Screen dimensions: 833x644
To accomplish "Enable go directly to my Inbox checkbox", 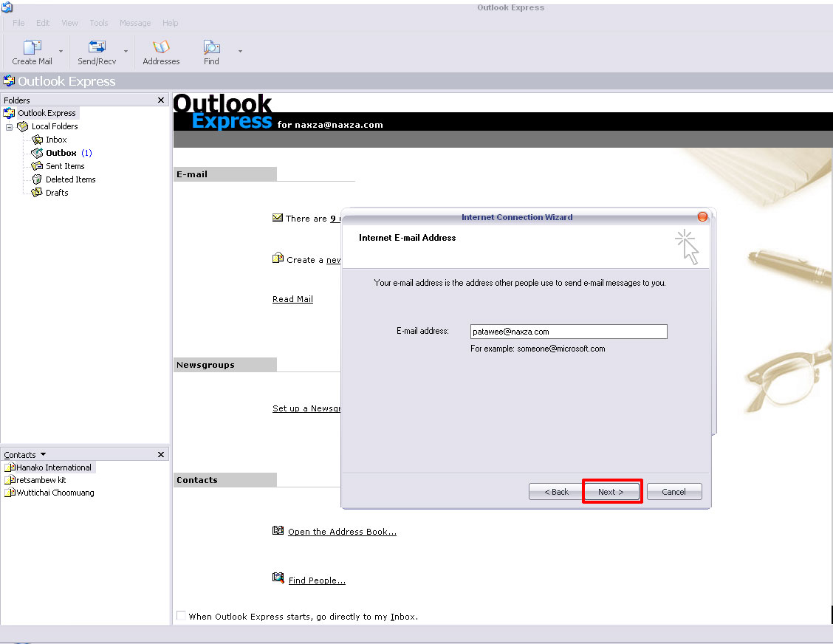I will point(181,616).
